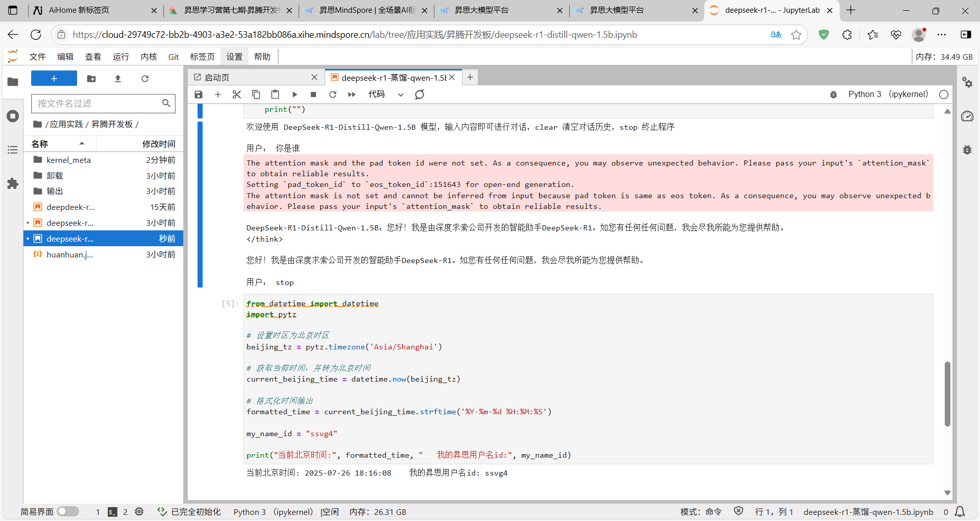This screenshot has width=980, height=521.
Task: Click Python 3 (ipykernel) kernel selector
Action: pos(888,94)
